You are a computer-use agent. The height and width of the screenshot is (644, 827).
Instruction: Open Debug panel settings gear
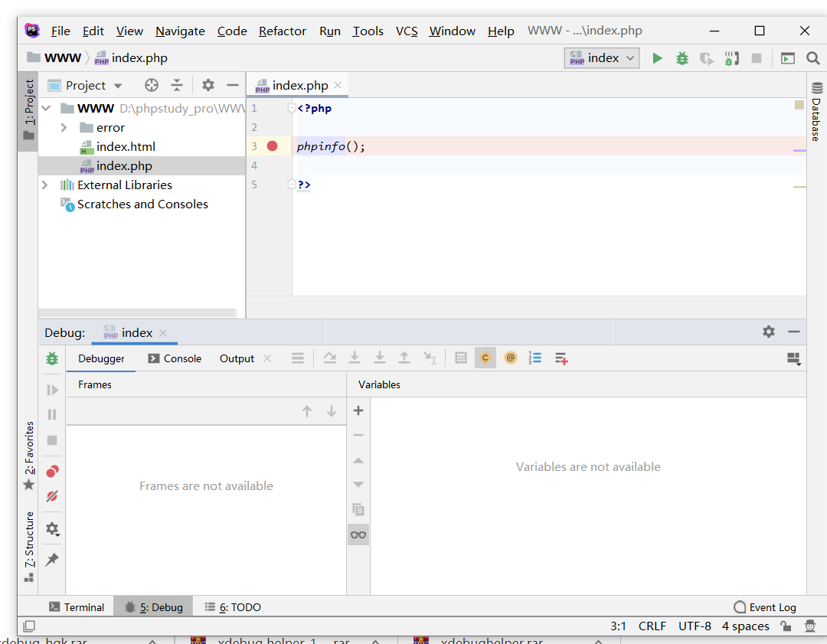click(769, 332)
